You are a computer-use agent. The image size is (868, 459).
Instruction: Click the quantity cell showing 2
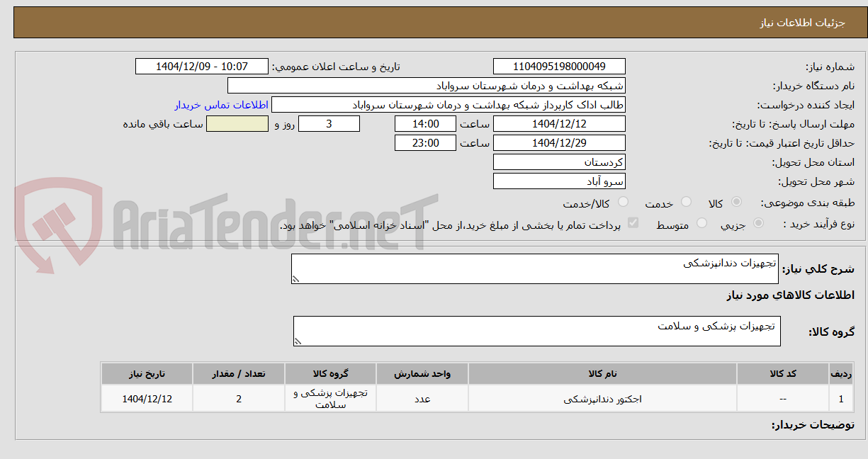tap(239, 399)
